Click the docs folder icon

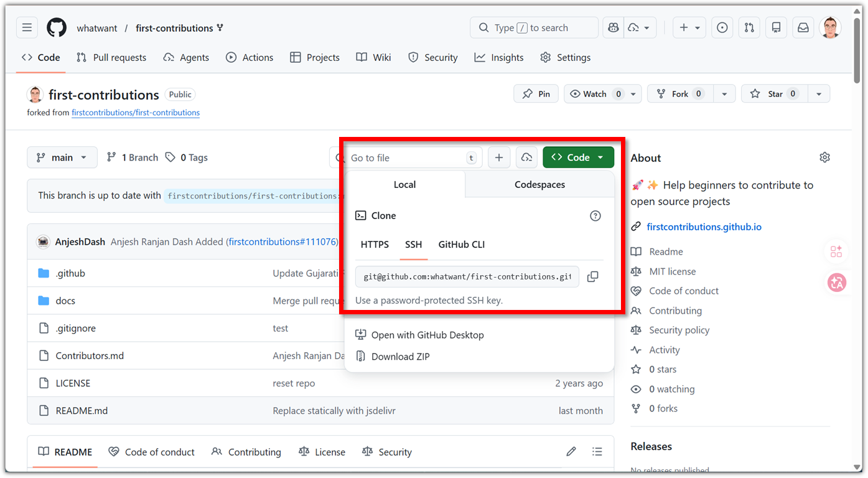click(44, 301)
